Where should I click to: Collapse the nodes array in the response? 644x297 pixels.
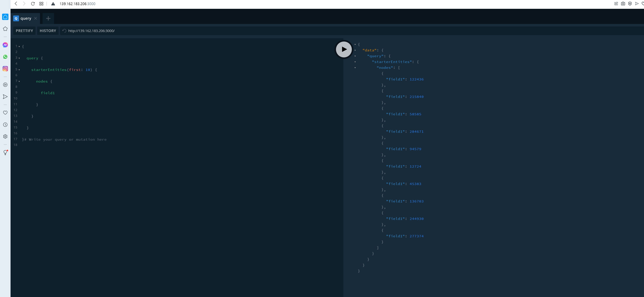tap(355, 68)
